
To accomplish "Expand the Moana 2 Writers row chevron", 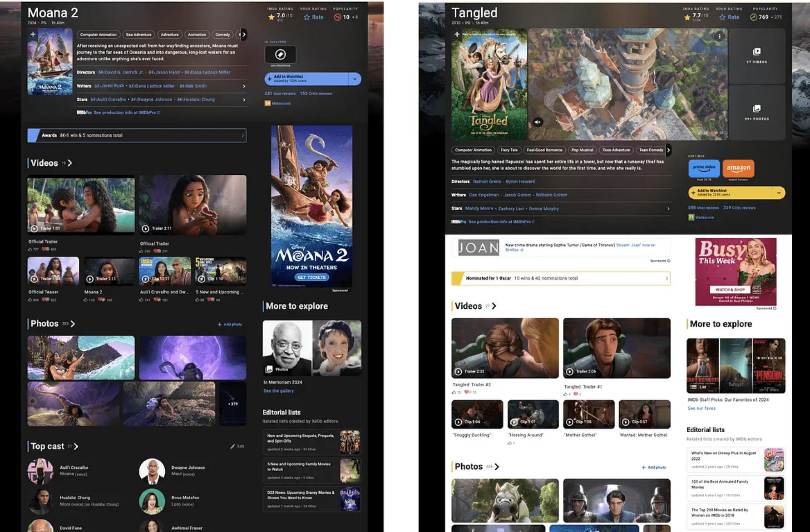I will point(244,86).
